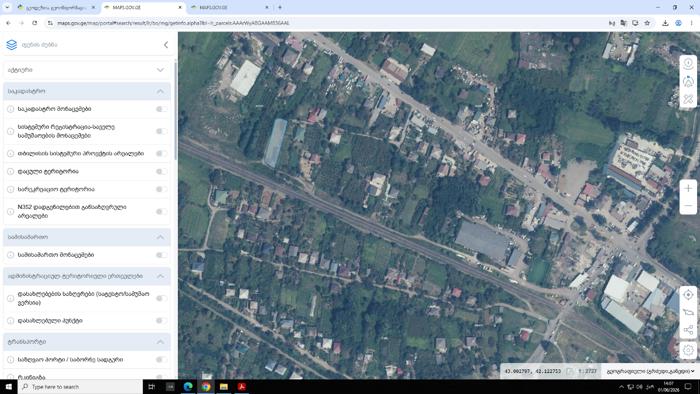Toggle the დასახლებების საზღვრები layer
This screenshot has height=394, width=700.
[161, 298]
